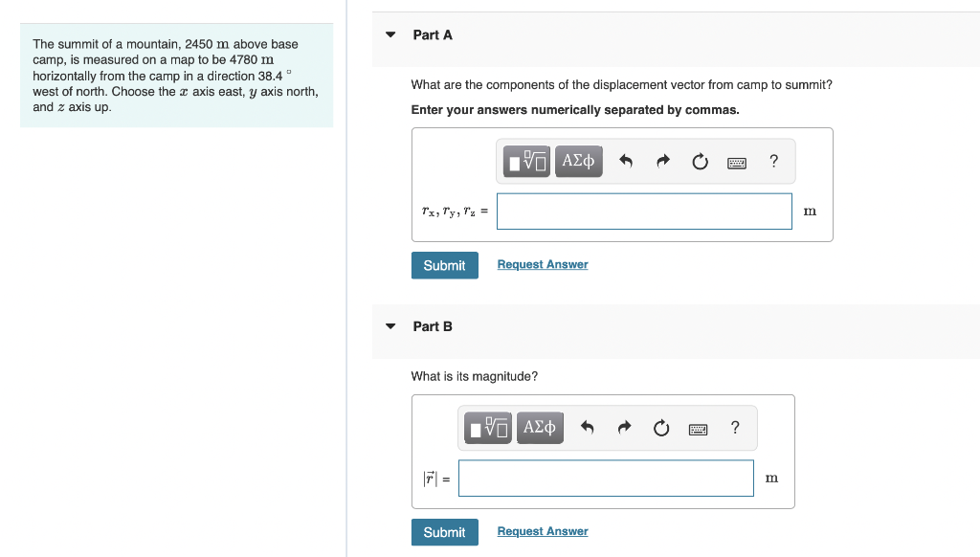Image resolution: width=980 pixels, height=557 pixels.
Task: Open help question mark in Part B
Action: pos(735,428)
